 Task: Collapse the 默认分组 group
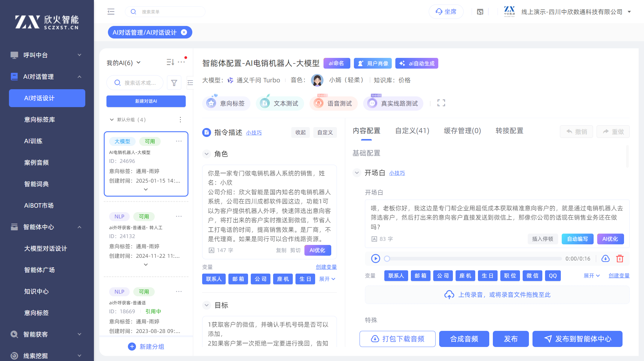[x=112, y=120]
